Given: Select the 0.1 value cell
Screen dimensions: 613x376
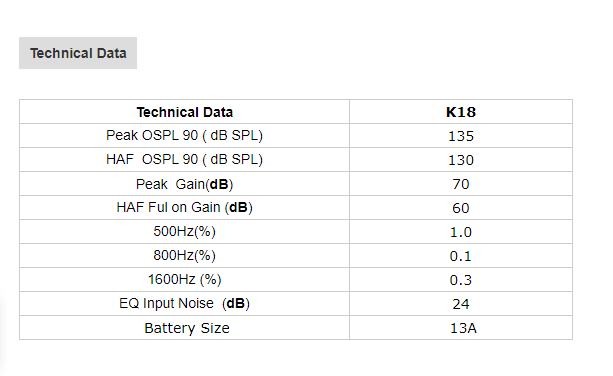Looking at the screenshot, I should click(x=461, y=256).
